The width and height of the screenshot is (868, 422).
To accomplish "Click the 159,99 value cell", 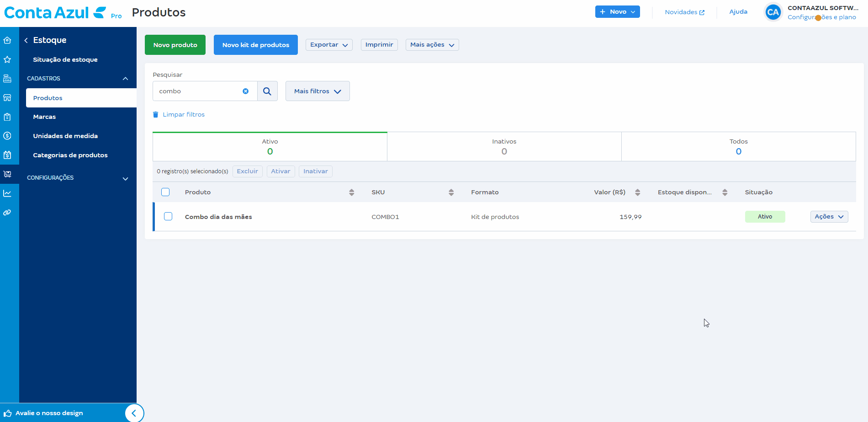I will point(630,217).
